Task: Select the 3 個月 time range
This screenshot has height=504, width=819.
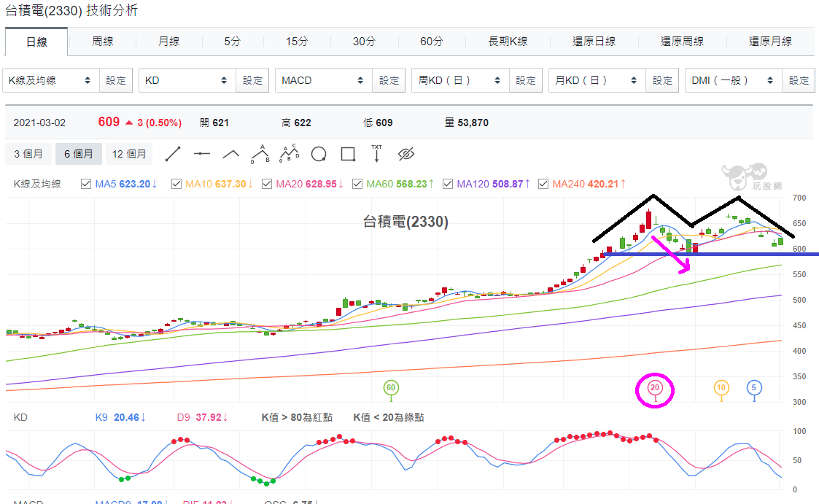Action: (28, 154)
